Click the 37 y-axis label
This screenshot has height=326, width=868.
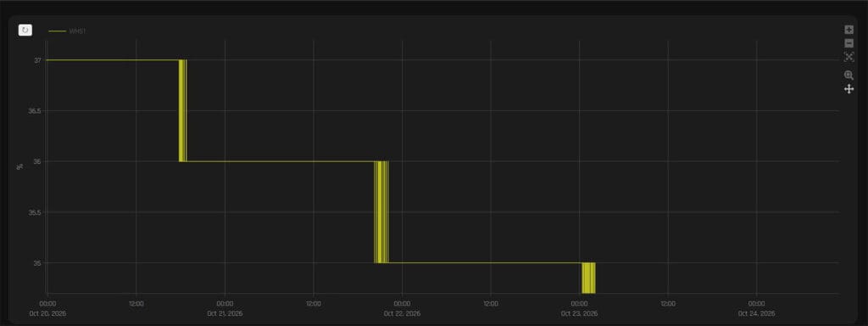[36, 60]
